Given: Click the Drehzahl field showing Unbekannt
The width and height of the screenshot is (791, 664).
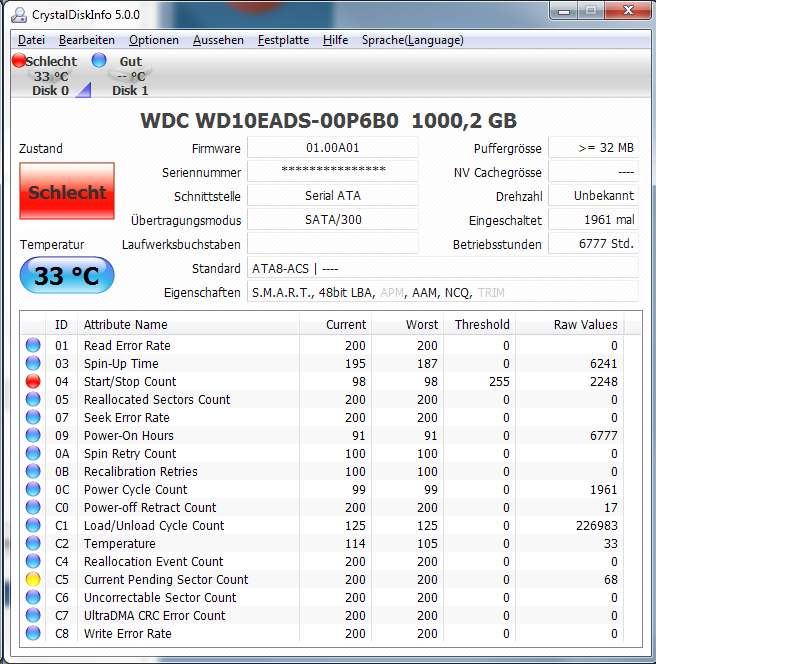Looking at the screenshot, I should 593,196.
